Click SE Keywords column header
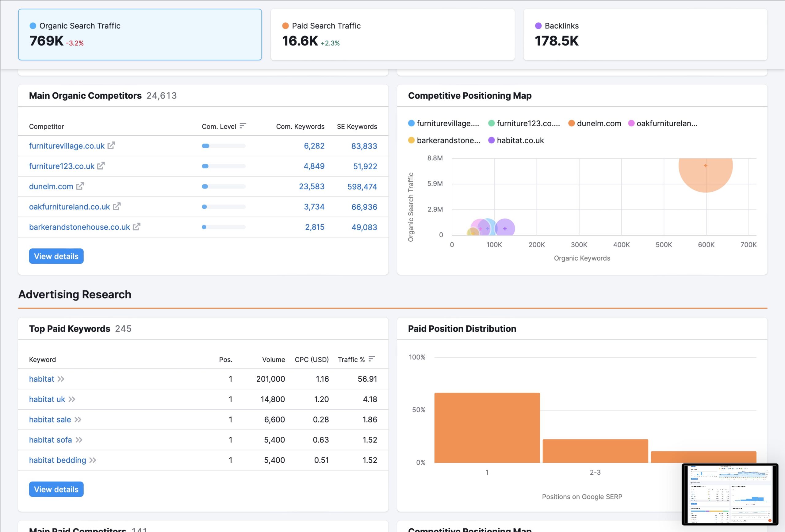Viewport: 785px width, 532px height. [357, 126]
